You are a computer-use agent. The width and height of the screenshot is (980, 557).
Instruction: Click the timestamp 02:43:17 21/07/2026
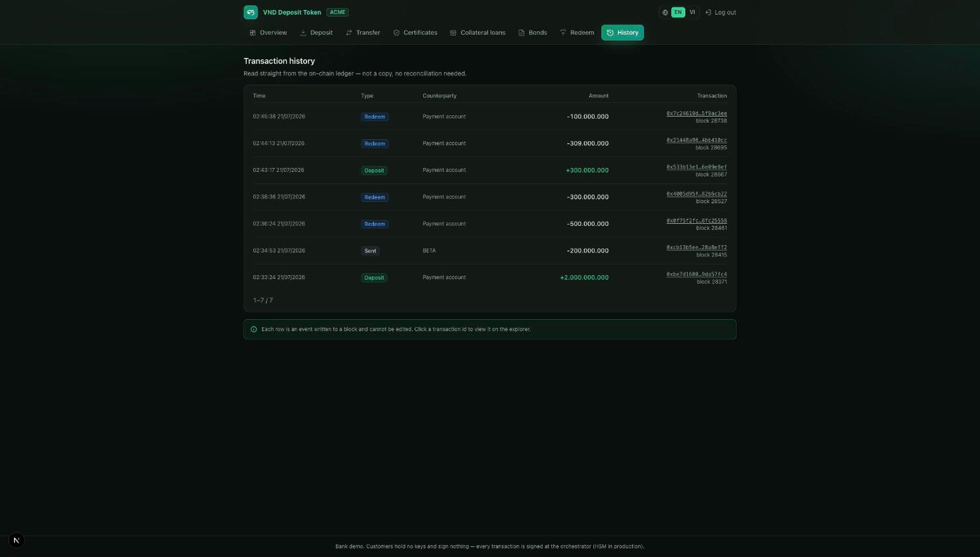point(279,170)
